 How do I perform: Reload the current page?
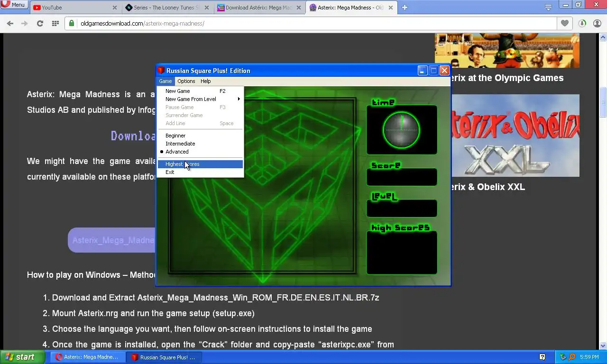tap(40, 23)
